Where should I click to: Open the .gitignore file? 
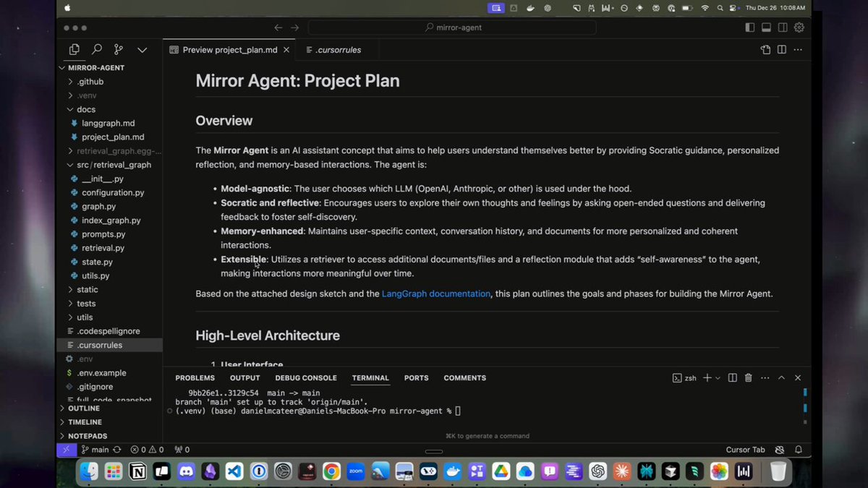point(109,387)
